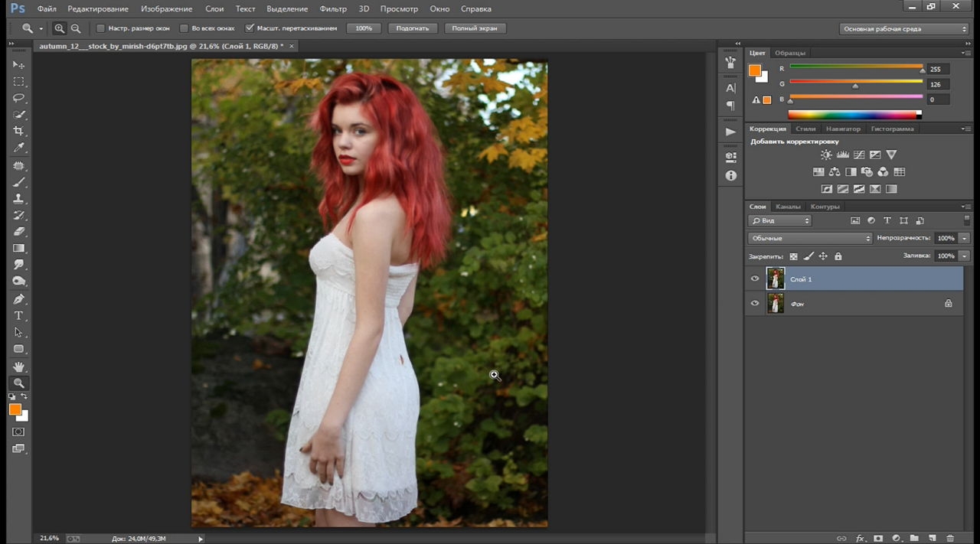Select the Pen tool
This screenshot has height=544, width=980.
point(19,299)
